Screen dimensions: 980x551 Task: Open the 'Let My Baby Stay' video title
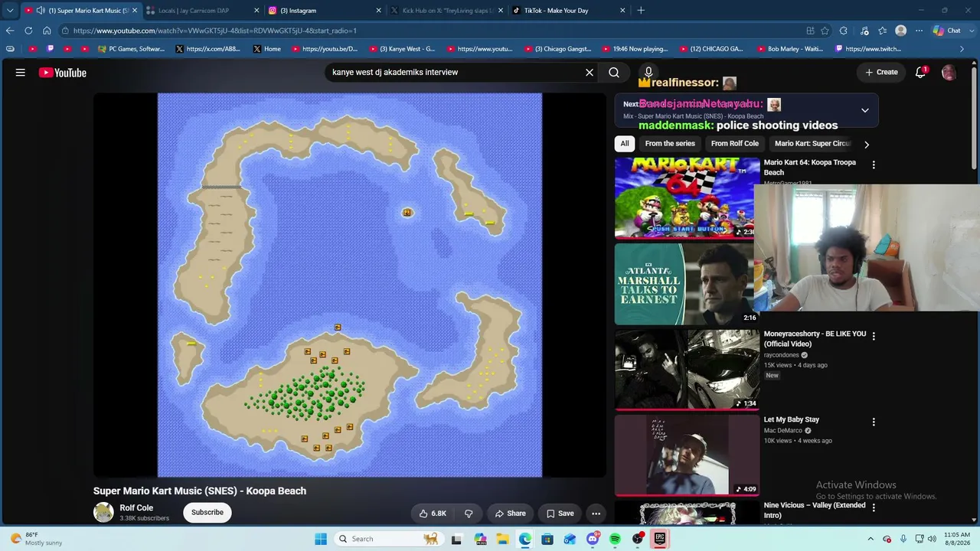point(792,419)
